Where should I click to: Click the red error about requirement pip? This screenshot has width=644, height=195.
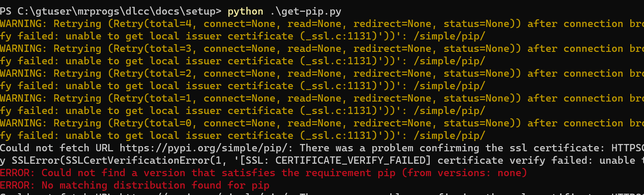[264, 173]
